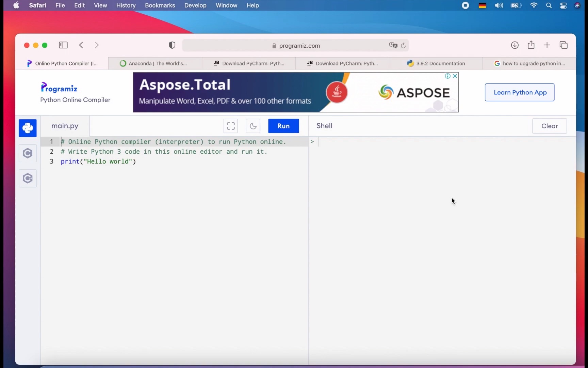Viewport: 588px width, 368px height.
Task: Open a new tab with plus
Action: point(547,45)
